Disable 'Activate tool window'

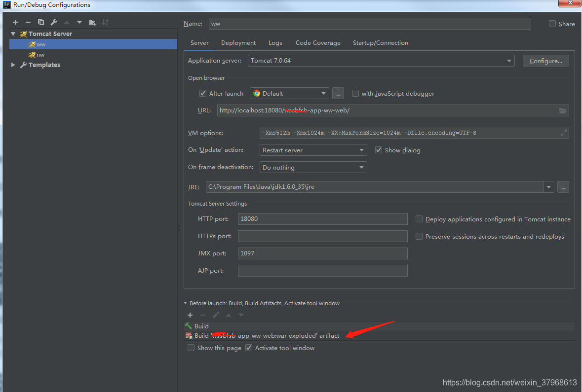(x=249, y=348)
